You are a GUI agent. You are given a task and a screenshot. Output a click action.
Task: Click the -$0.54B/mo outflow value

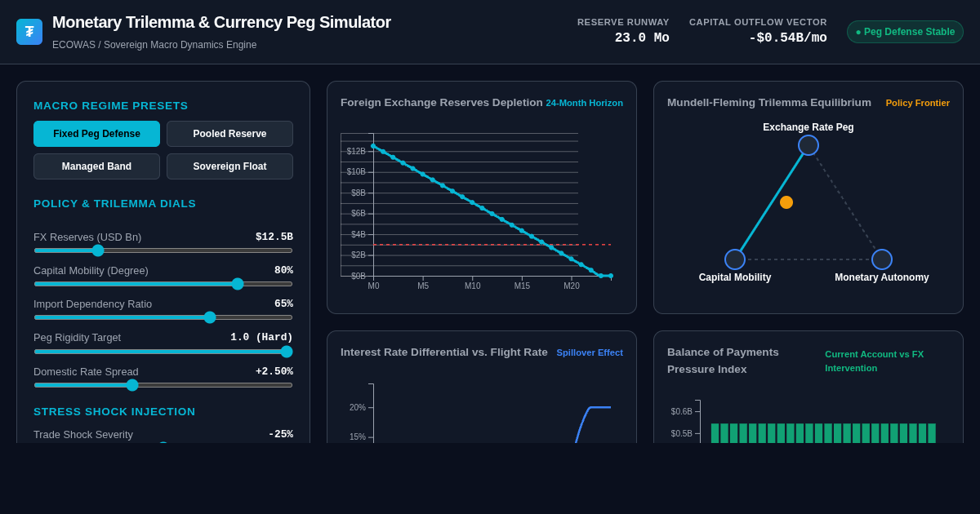[788, 38]
